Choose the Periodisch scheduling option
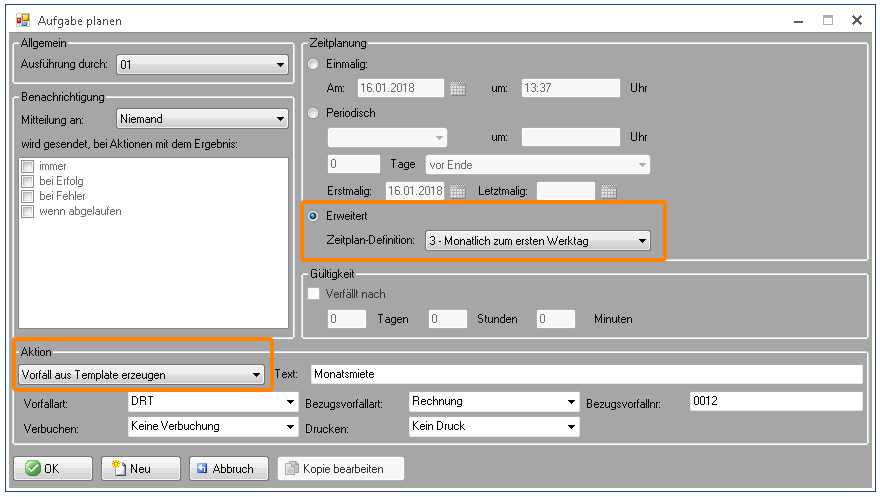The width and height of the screenshot is (880, 497). pos(314,113)
